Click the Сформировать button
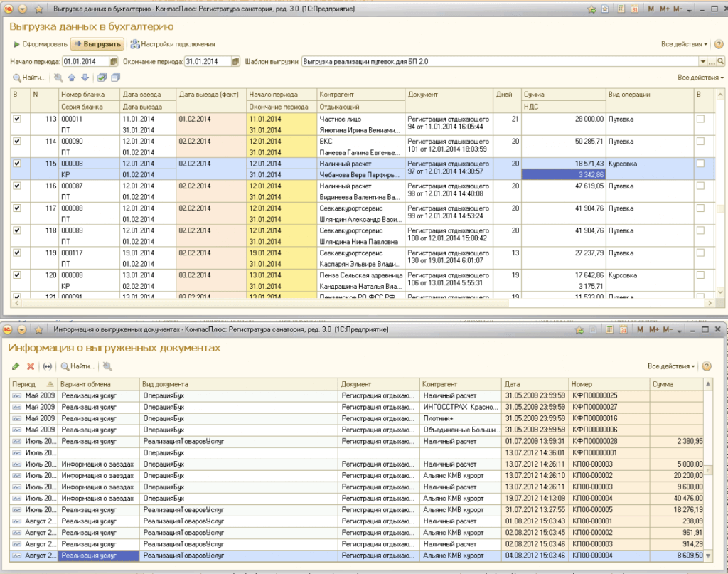 tap(41, 44)
